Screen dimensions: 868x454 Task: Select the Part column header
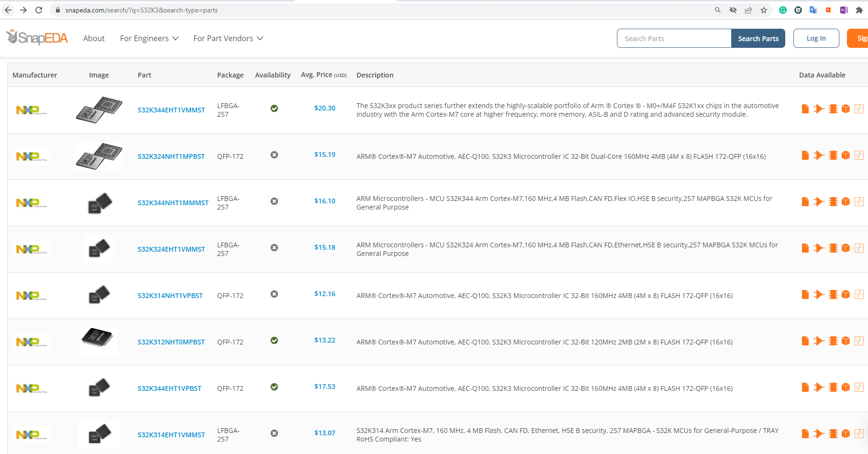(x=144, y=75)
